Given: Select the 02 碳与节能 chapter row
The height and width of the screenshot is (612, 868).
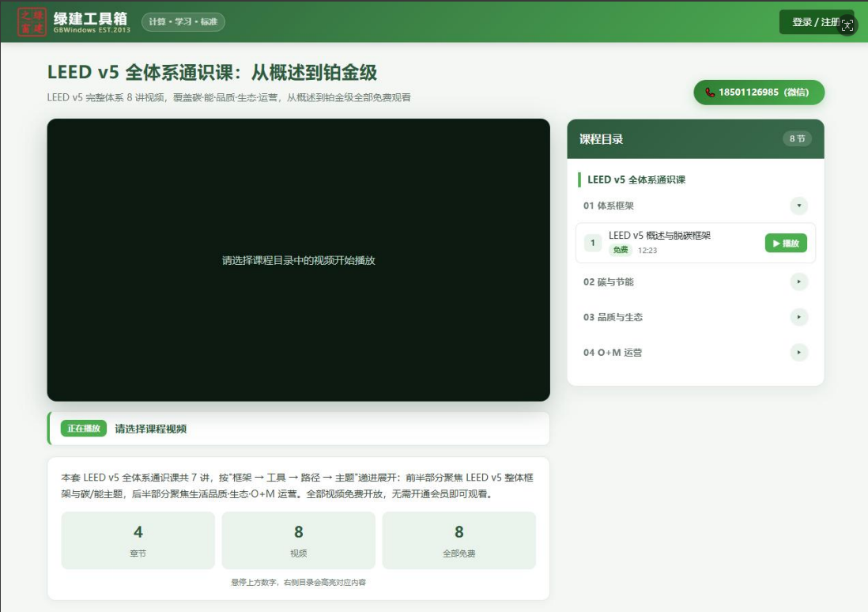Looking at the screenshot, I should 696,281.
